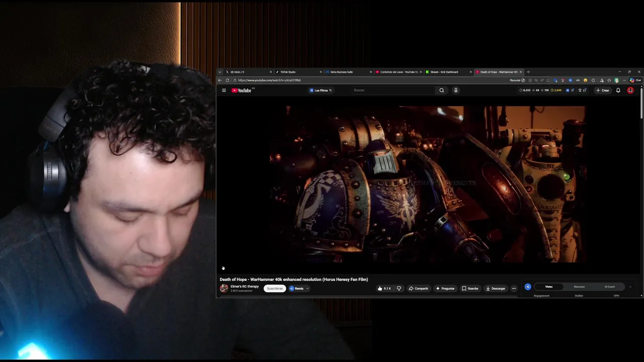The width and height of the screenshot is (644, 362).
Task: Open Elmer's RC therapy channel name link
Action: click(x=245, y=287)
